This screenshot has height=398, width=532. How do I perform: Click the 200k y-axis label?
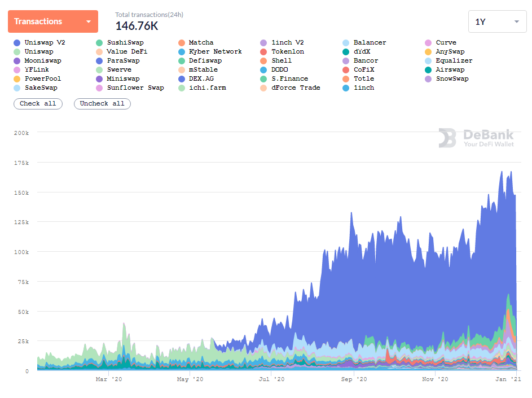21,133
